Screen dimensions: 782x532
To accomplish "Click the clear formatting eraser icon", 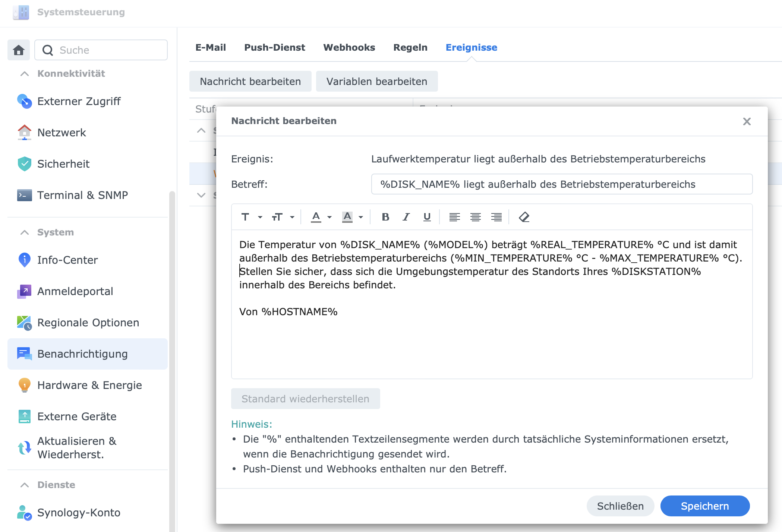I will [524, 217].
